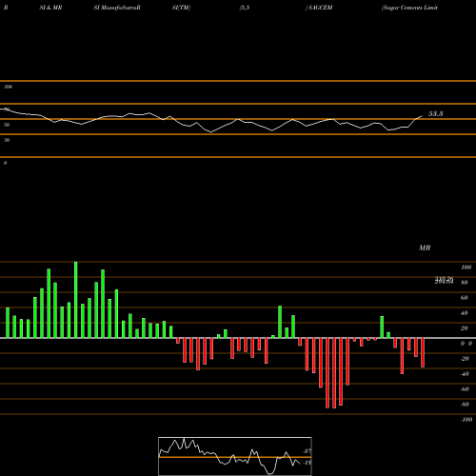Click the 'SI(TM)' header label
476x476 pixels.
pos(181,8)
